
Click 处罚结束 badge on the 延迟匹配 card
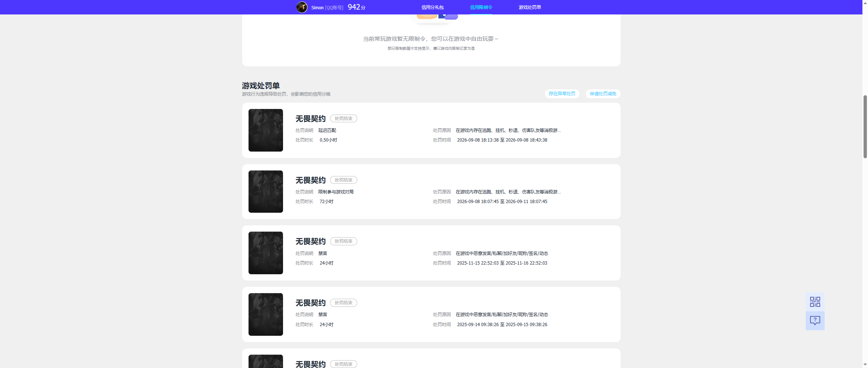tap(343, 119)
